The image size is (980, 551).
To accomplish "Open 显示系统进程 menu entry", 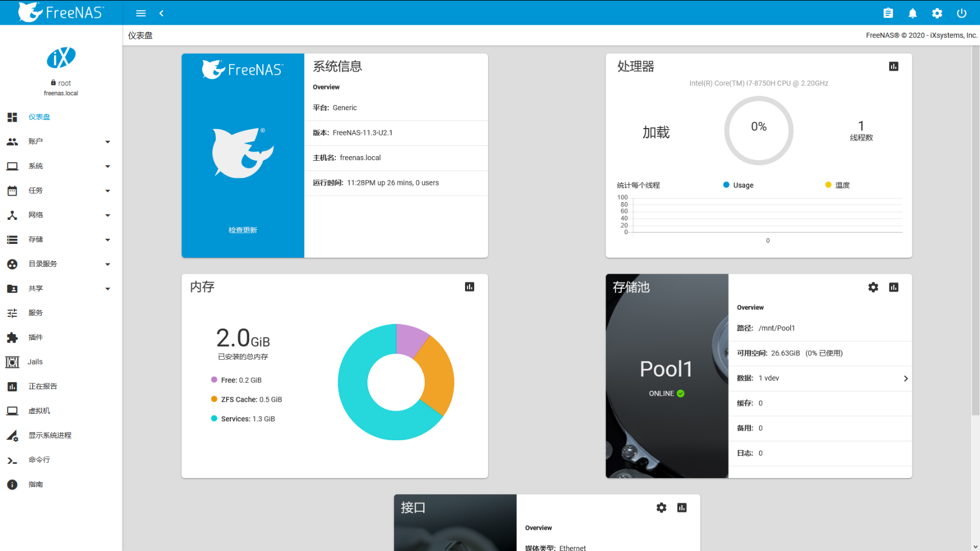I will [x=61, y=436].
